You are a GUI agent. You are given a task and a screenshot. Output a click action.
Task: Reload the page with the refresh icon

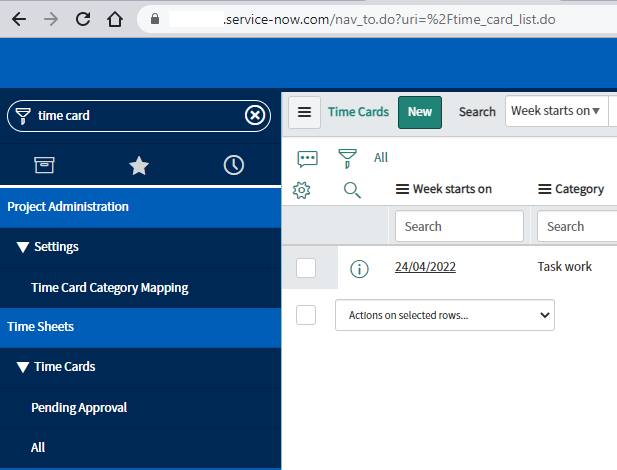point(83,19)
